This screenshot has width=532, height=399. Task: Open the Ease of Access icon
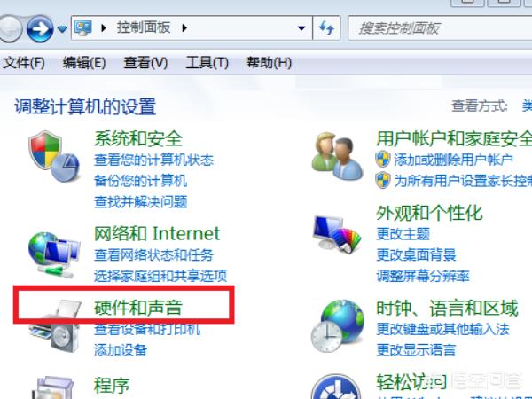tap(336, 387)
